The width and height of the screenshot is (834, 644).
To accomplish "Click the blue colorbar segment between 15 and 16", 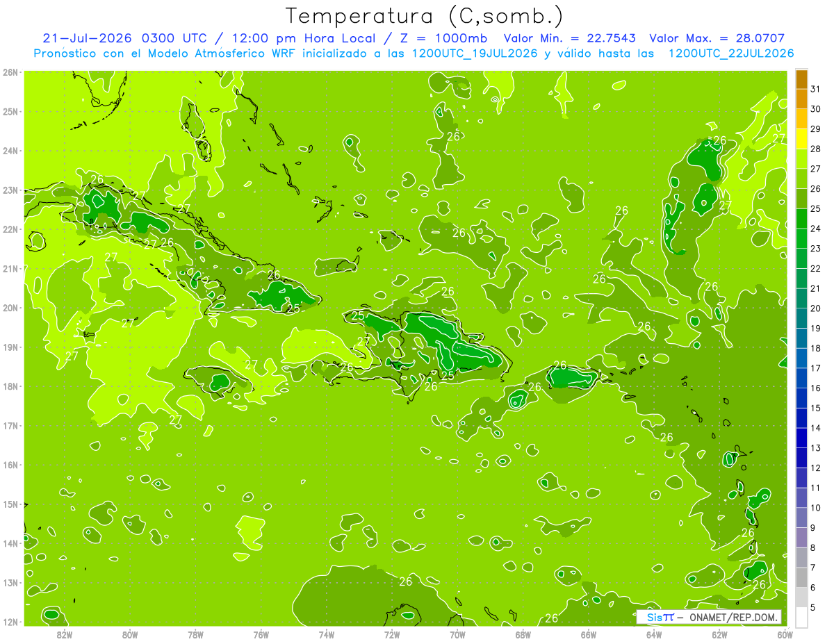I will 801,398.
